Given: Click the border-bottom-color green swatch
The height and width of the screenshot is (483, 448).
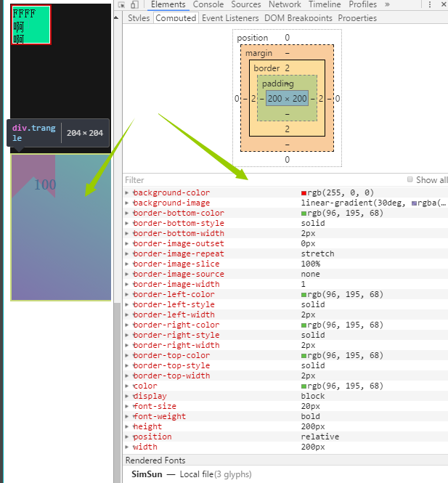Looking at the screenshot, I should click(304, 214).
